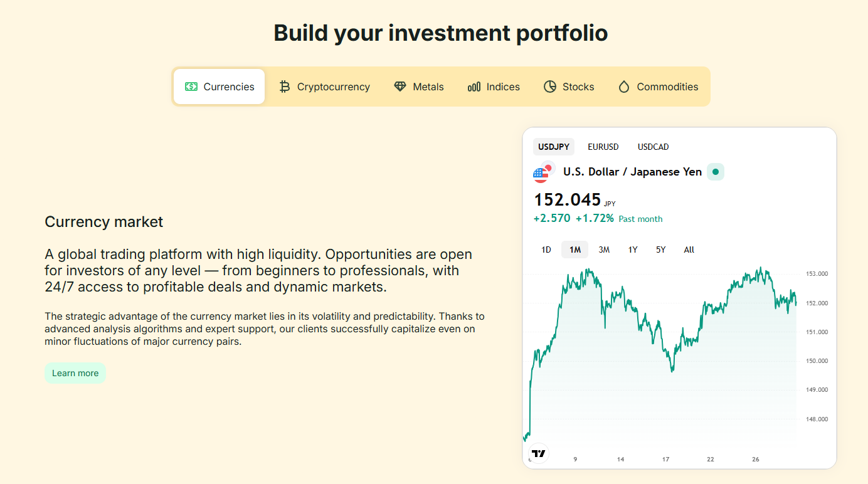Click the Learn more button
Image resolution: width=868 pixels, height=484 pixels.
(x=75, y=373)
